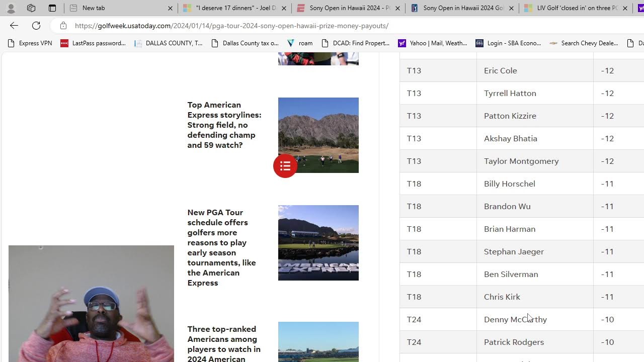Close the 'I deserve 17 dinners' tab
The height and width of the screenshot is (362, 644).
click(x=283, y=8)
